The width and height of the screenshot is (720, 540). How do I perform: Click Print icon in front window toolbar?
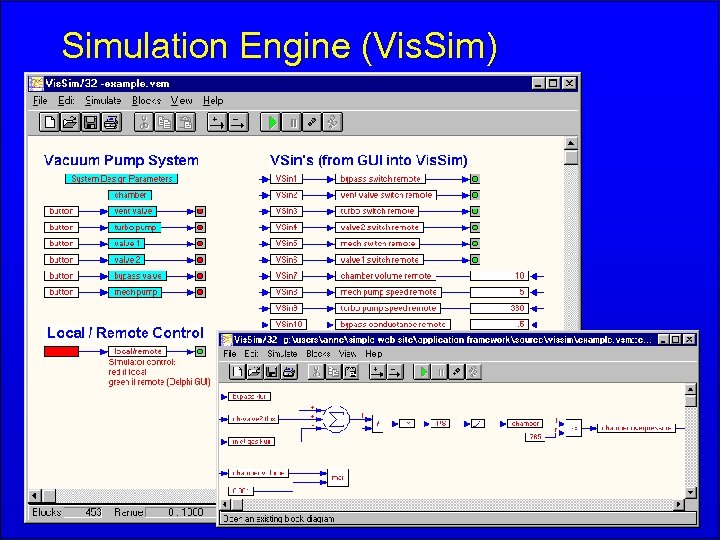(x=289, y=371)
